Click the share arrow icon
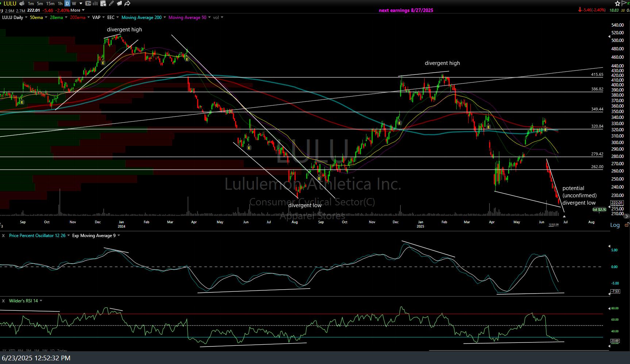The image size is (630, 364). pos(127,4)
